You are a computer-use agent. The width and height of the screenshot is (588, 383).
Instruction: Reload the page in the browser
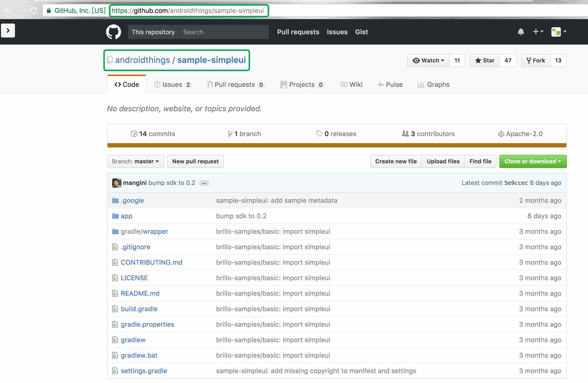(34, 10)
